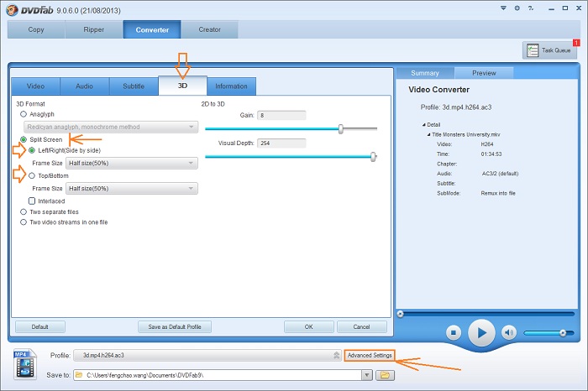588x391 pixels.
Task: Click the 'H264' video value
Action: [x=487, y=144]
